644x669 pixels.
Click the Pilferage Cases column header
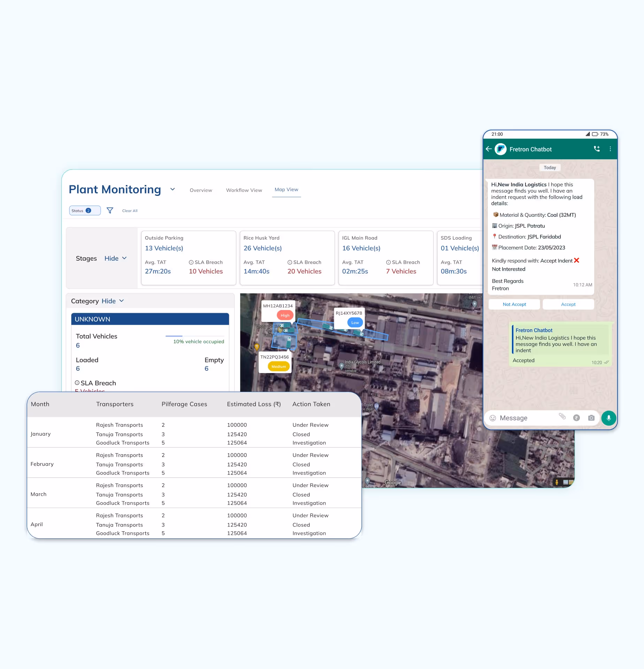184,404
